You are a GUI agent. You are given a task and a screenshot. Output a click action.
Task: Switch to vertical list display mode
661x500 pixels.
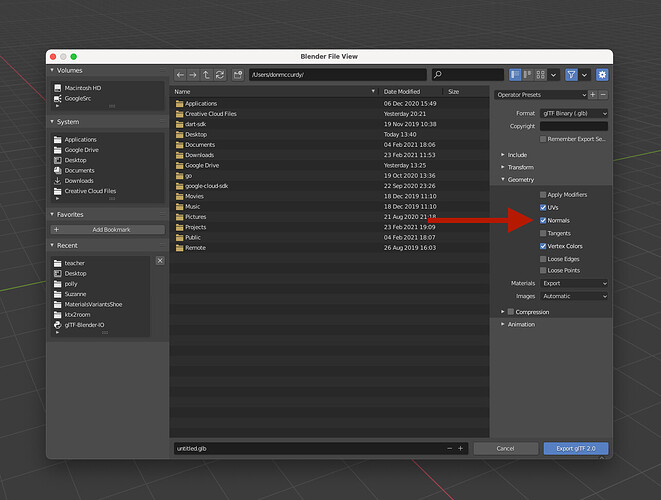click(515, 75)
